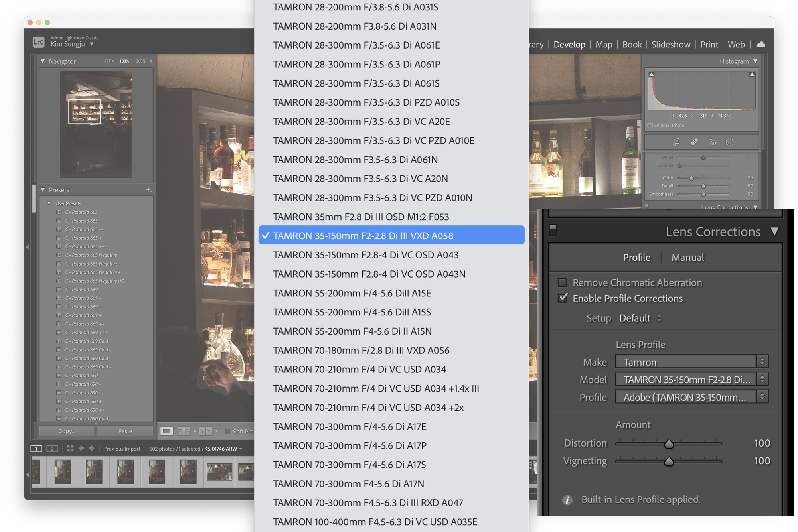Screen dimensions: 798x532
Task: Open grid view from the filmstrip
Action: pyautogui.click(x=70, y=449)
